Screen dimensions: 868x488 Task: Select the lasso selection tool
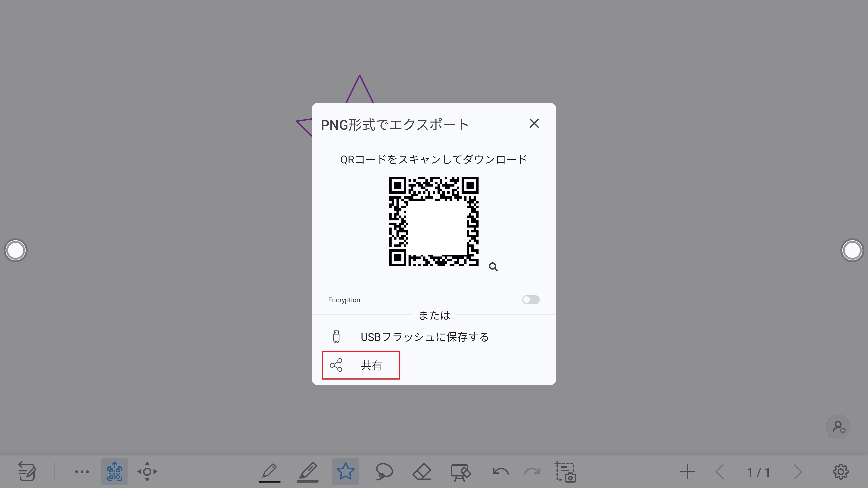384,472
